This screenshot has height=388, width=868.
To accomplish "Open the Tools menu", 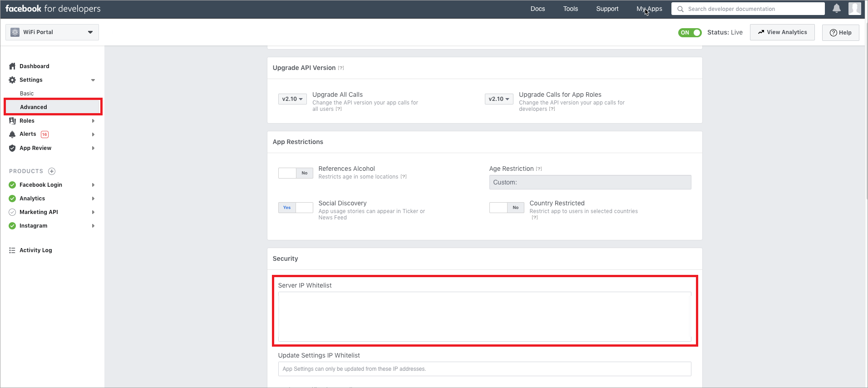I will tap(571, 9).
